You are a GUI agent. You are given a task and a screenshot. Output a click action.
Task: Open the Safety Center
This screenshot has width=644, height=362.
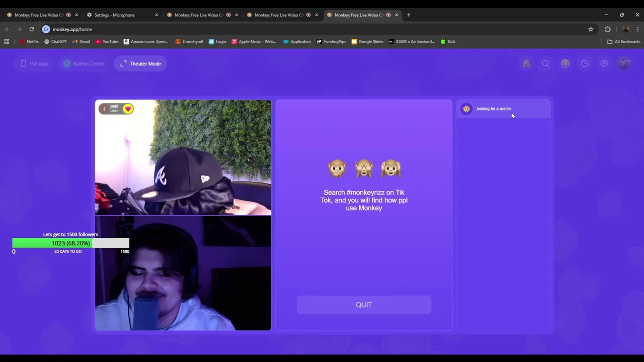point(84,64)
